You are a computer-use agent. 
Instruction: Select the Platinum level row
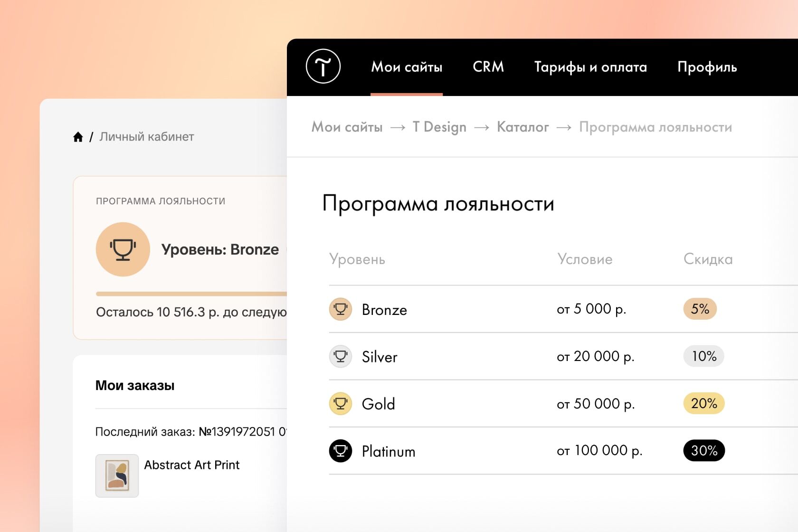tap(563, 451)
